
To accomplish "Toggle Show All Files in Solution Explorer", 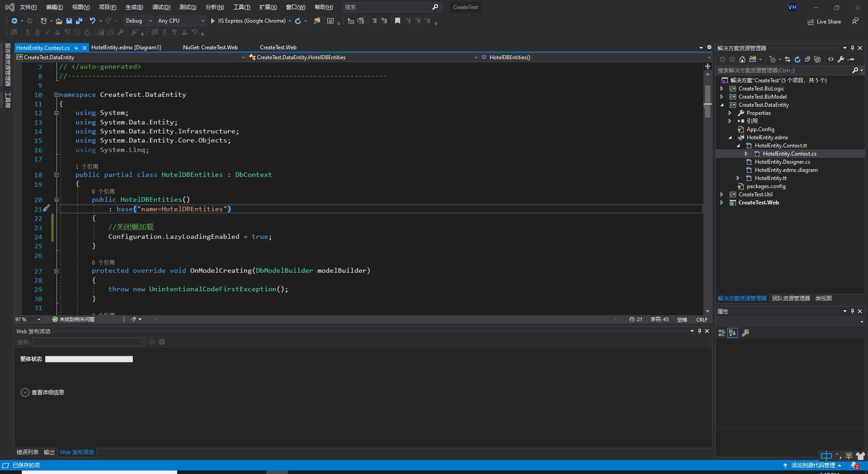I will click(x=817, y=59).
